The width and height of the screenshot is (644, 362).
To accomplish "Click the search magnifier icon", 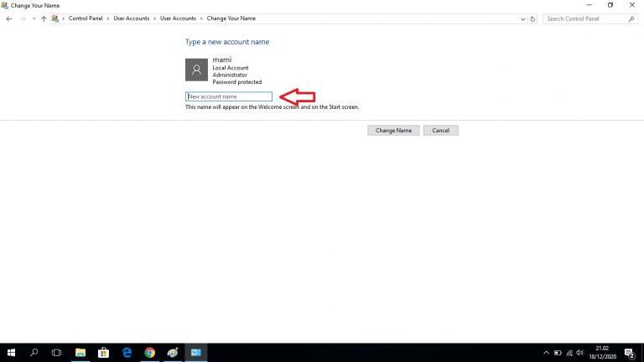I will (631, 19).
